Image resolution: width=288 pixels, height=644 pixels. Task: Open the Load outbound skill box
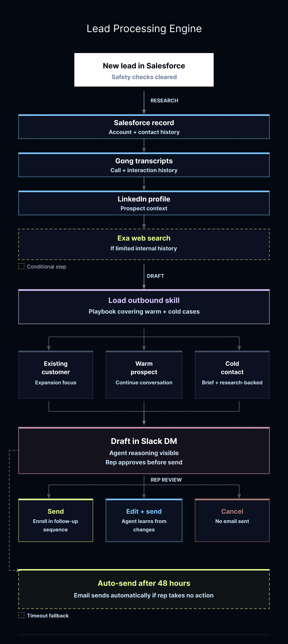[x=144, y=306]
